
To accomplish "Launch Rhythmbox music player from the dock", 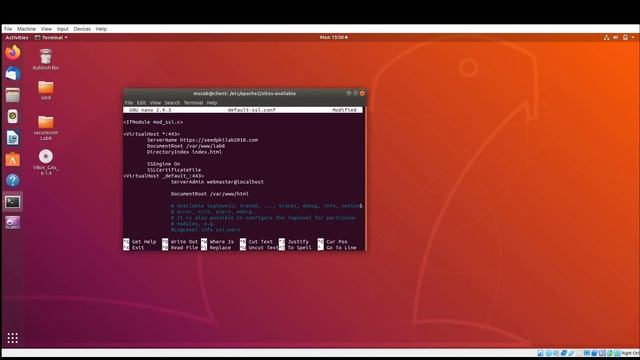I will click(x=13, y=116).
